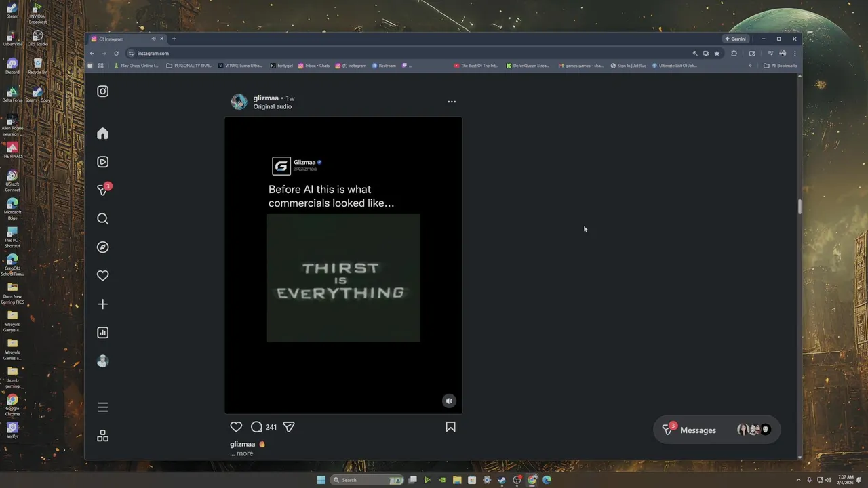868x488 pixels.
Task: Open the 'Inbox • Chats' bookmark
Action: pos(313,66)
